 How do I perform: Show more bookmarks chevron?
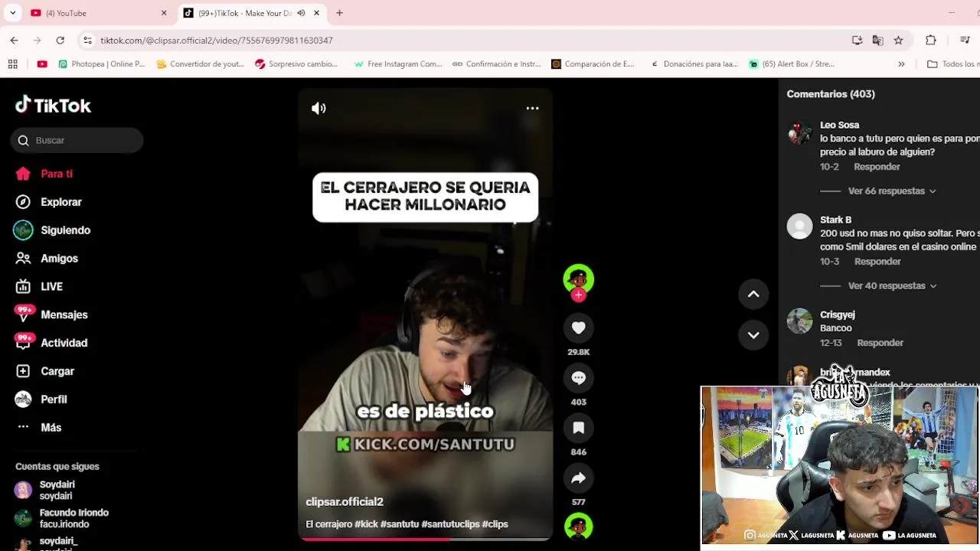(901, 64)
